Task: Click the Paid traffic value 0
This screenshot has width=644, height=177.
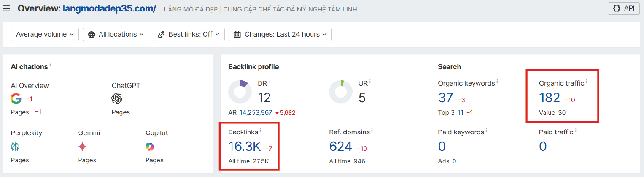Action: click(x=543, y=147)
